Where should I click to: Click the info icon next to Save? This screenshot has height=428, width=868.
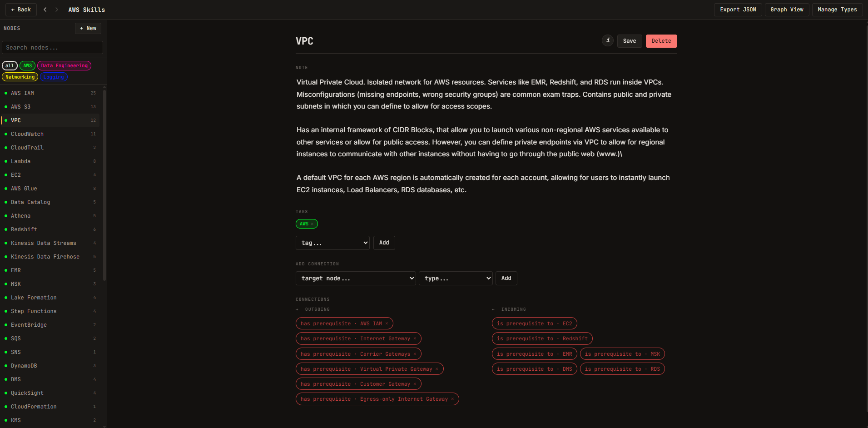tap(608, 40)
